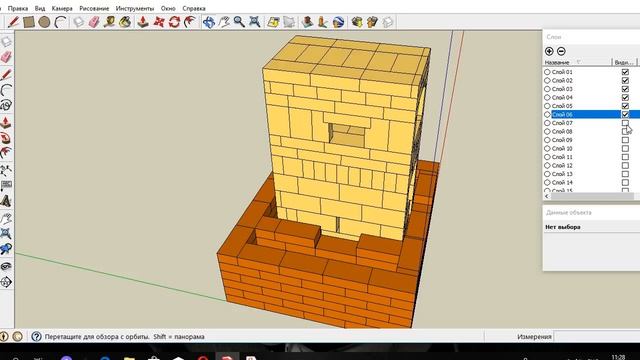Select the Circle tool in top toolbar
640x360 pixels.
44,22
